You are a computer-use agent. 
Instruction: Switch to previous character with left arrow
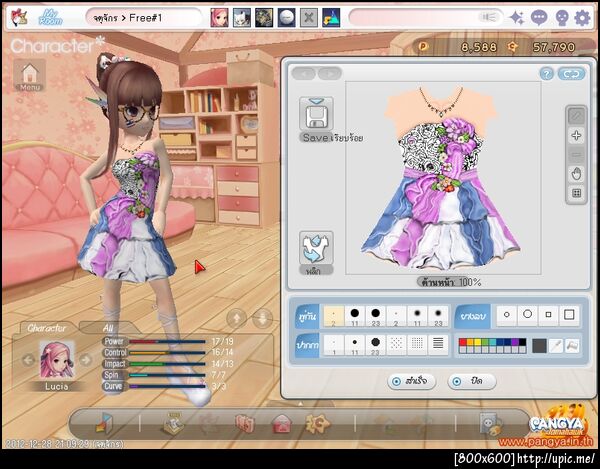[x=28, y=360]
